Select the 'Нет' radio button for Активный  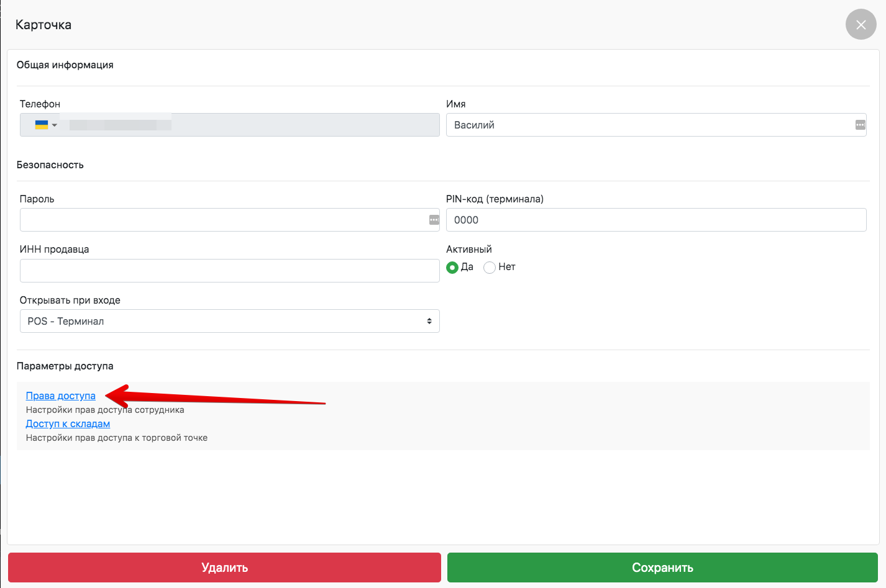(x=490, y=268)
